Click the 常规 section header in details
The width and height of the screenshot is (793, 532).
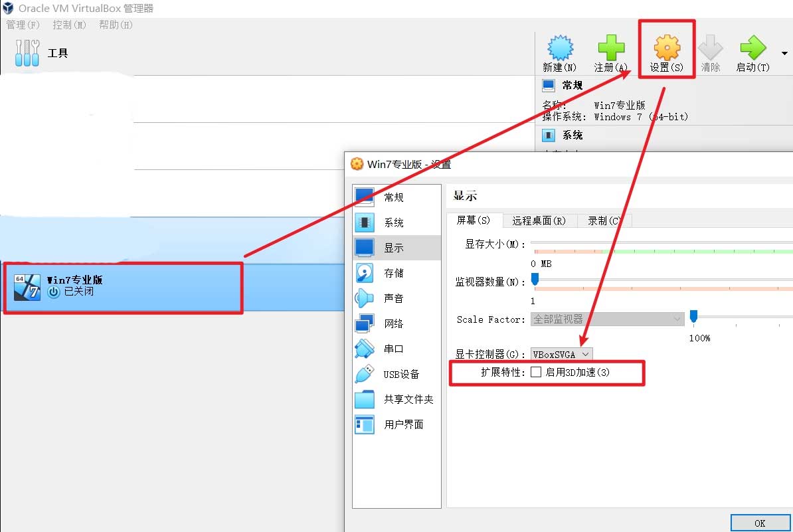pyautogui.click(x=572, y=85)
